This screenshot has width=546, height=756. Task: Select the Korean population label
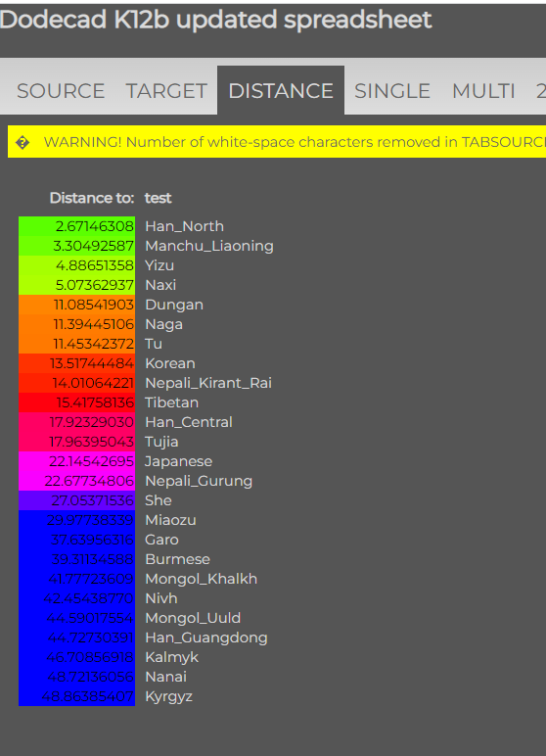point(170,363)
